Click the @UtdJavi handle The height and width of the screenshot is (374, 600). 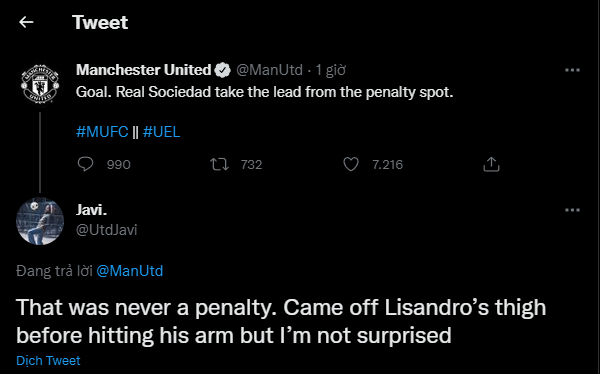pyautogui.click(x=107, y=230)
